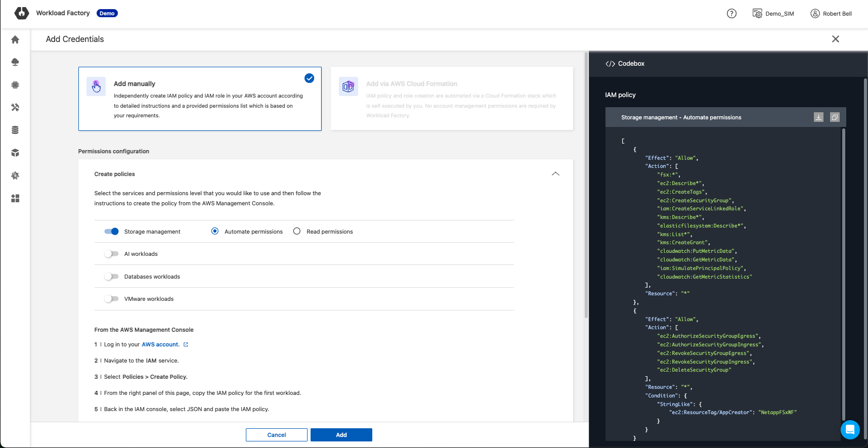The width and height of the screenshot is (868, 448).
Task: Choose the Add via AWS Cloud Formation option
Action: click(x=452, y=99)
